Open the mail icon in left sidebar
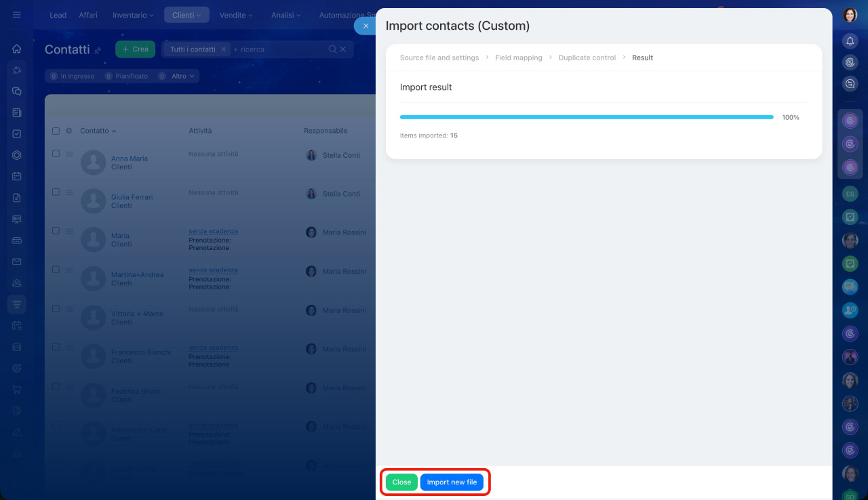The height and width of the screenshot is (500, 868). click(x=17, y=262)
